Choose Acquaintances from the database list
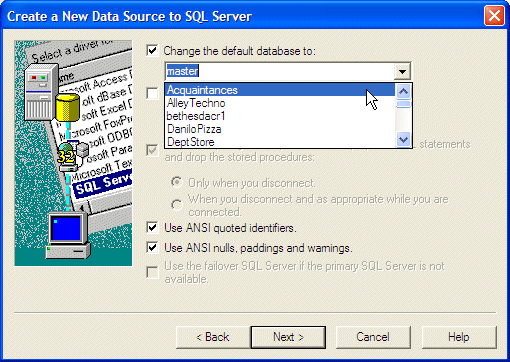 280,90
